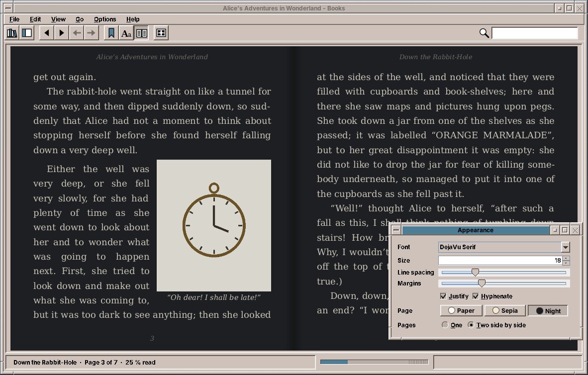588x375 pixels.
Task: Click the search magnifier icon
Action: (484, 33)
